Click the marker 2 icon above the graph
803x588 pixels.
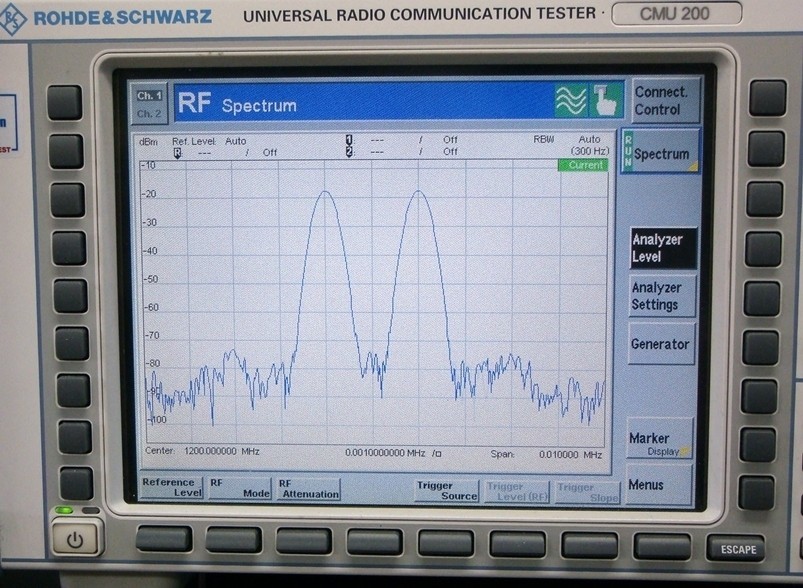pos(349,152)
